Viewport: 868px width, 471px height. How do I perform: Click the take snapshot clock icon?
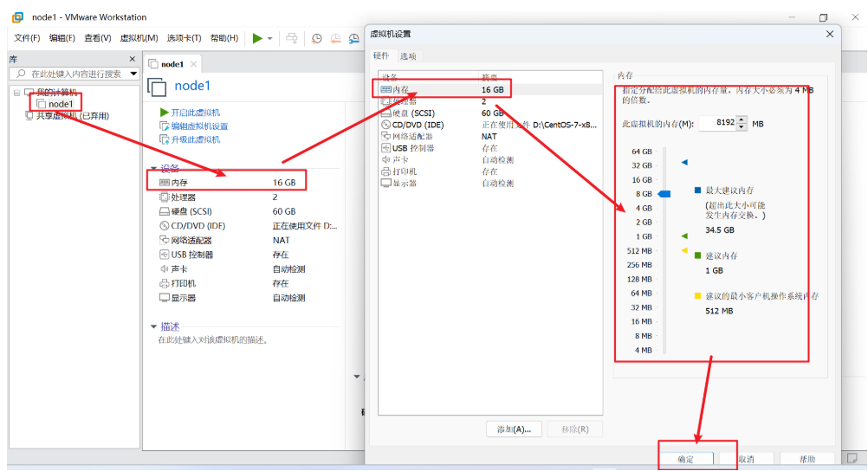317,38
